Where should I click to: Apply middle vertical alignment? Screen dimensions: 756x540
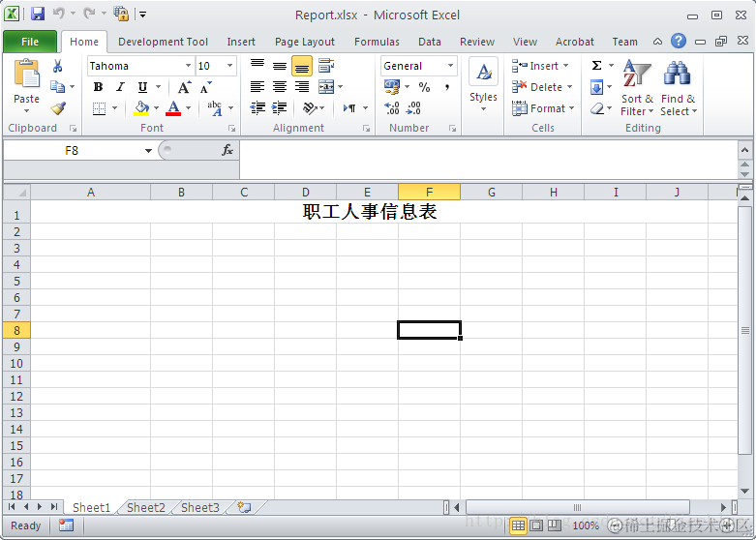pyautogui.click(x=280, y=66)
